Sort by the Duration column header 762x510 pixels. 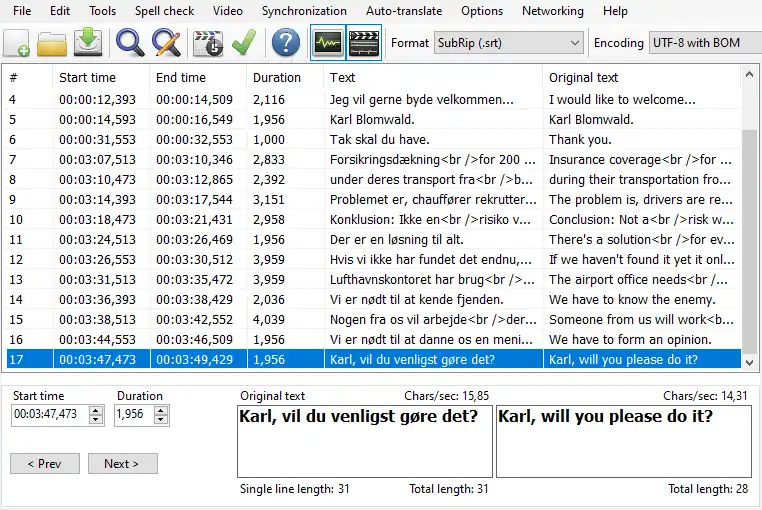click(x=285, y=78)
